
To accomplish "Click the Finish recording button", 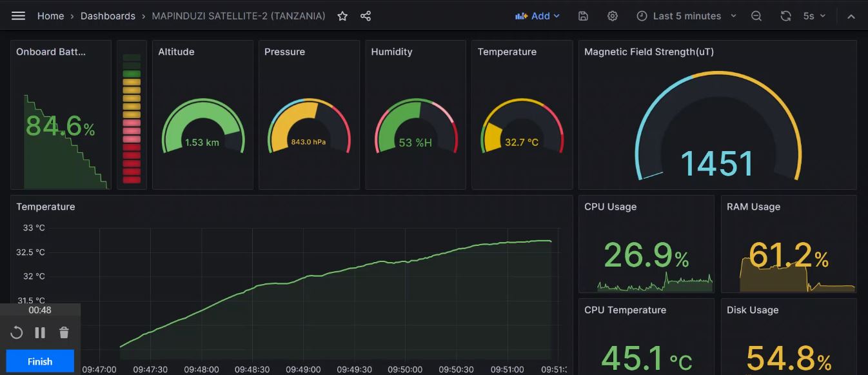I will (x=40, y=361).
